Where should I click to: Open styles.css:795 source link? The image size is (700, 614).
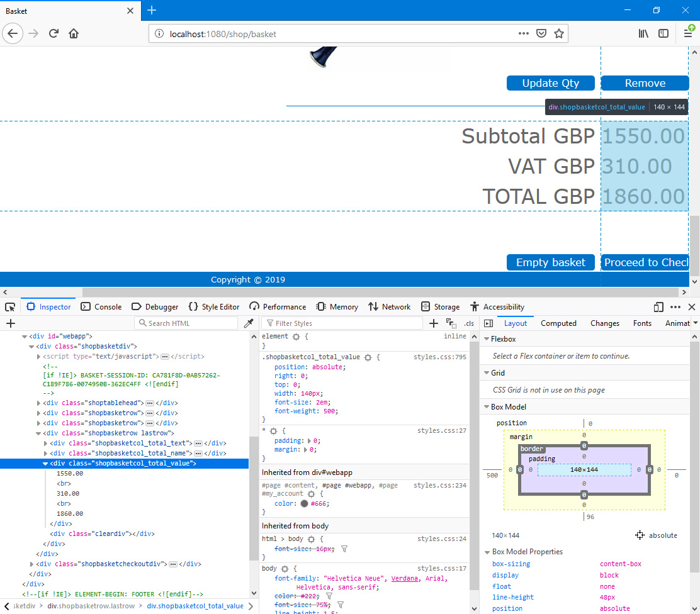pos(440,357)
